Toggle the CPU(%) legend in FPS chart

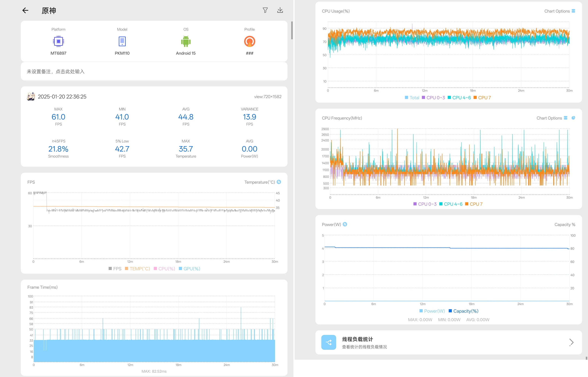coord(164,269)
